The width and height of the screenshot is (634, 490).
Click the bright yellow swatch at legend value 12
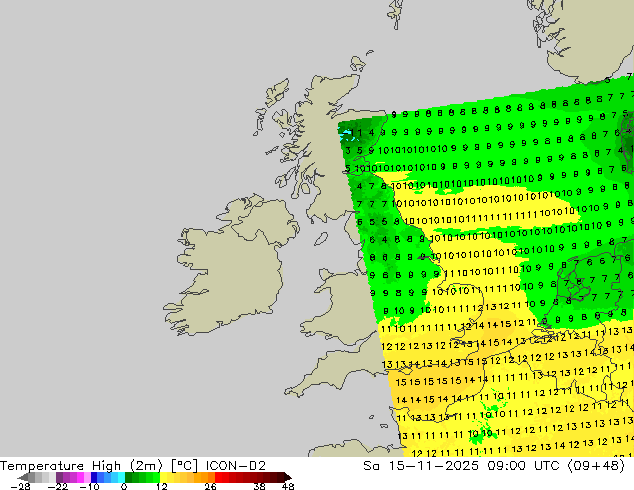click(x=163, y=477)
